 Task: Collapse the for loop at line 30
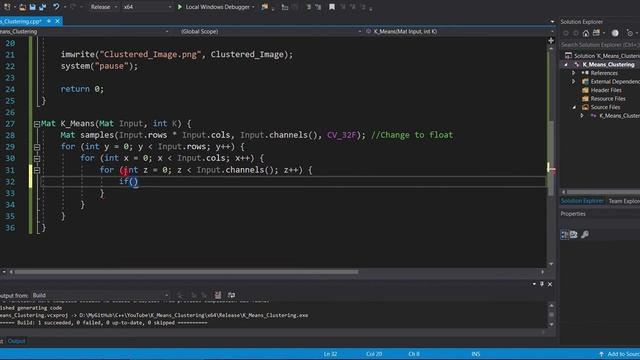(37, 158)
